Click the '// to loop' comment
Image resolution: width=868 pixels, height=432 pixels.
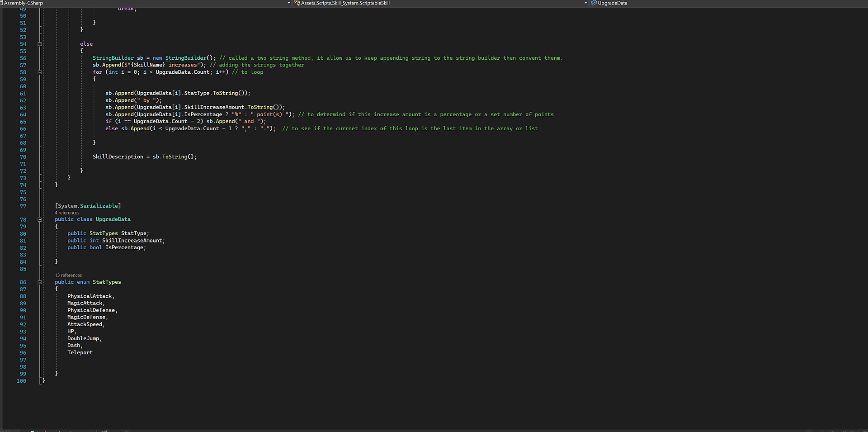(247, 72)
